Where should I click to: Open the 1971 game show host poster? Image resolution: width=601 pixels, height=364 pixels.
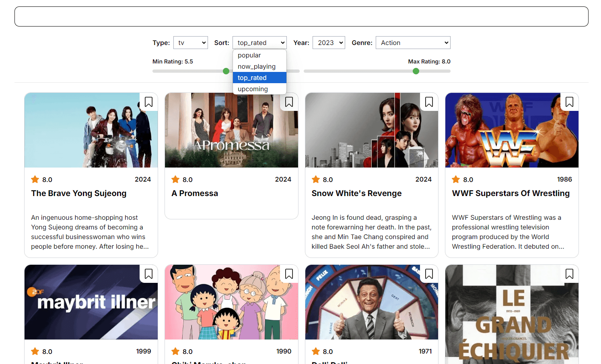pyautogui.click(x=371, y=302)
